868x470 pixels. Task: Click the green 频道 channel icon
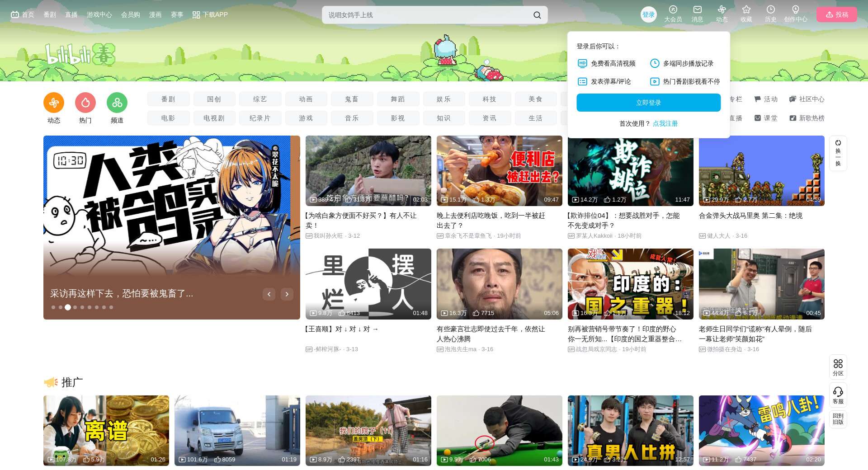tap(117, 103)
